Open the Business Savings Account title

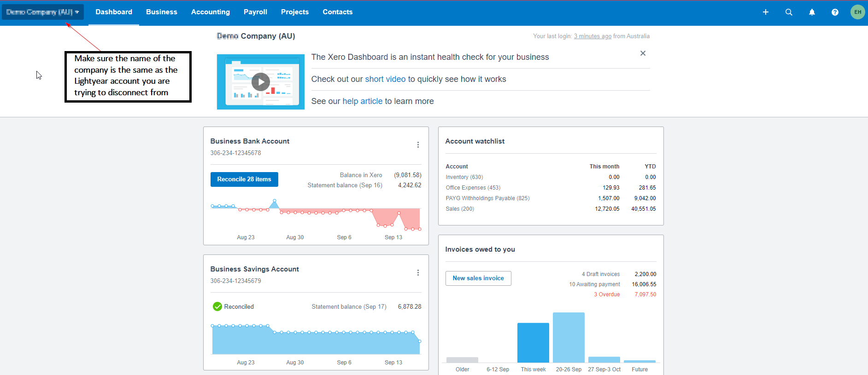(254, 269)
